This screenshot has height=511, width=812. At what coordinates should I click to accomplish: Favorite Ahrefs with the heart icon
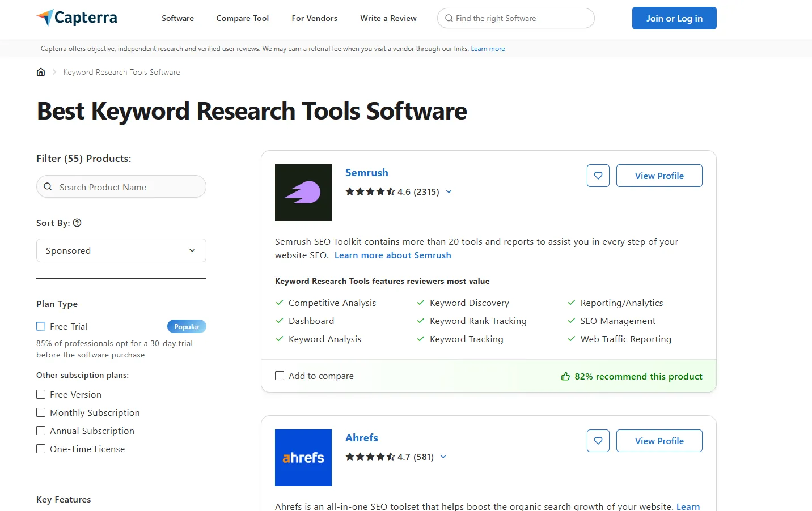[x=598, y=441]
